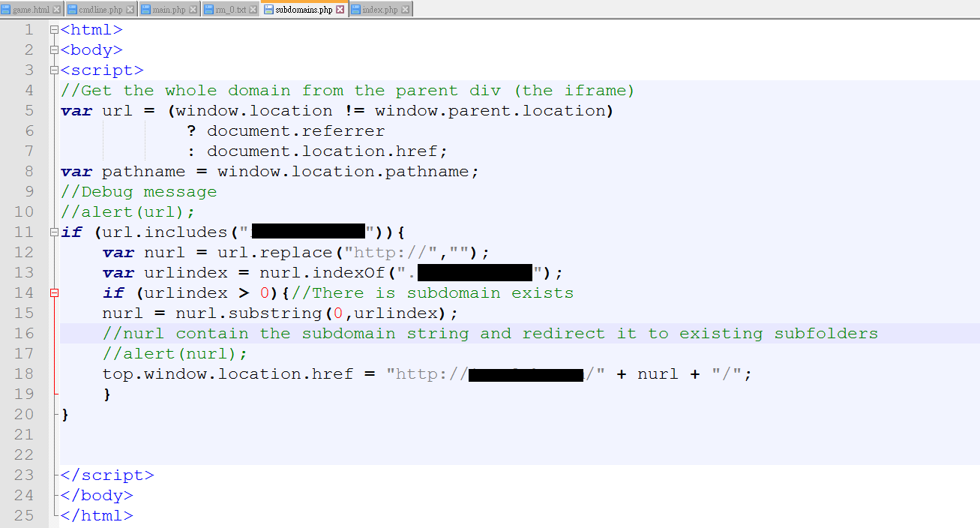980x528 pixels.
Task: Click 'document.referrer' on line 6
Action: 296,131
